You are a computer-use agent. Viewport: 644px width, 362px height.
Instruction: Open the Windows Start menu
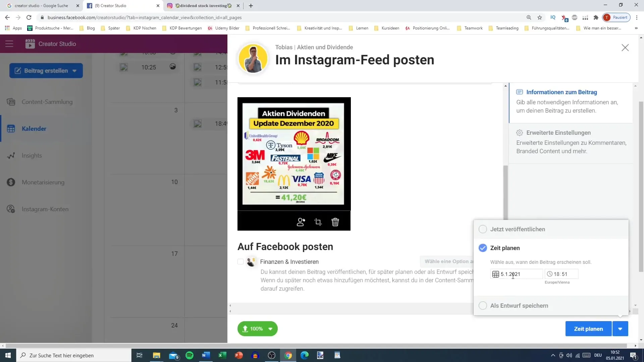tap(8, 355)
